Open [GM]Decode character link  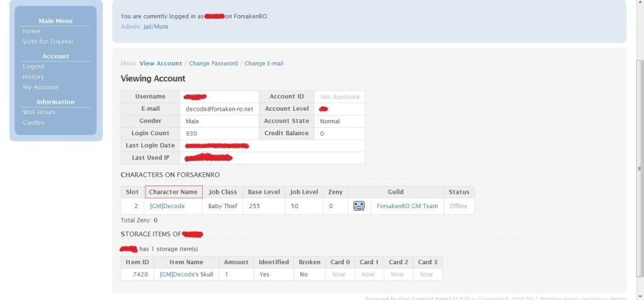(x=167, y=206)
